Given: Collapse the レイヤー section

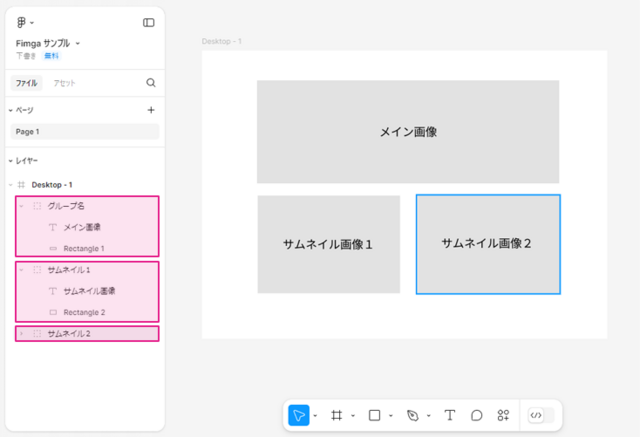Looking at the screenshot, I should coord(11,161).
